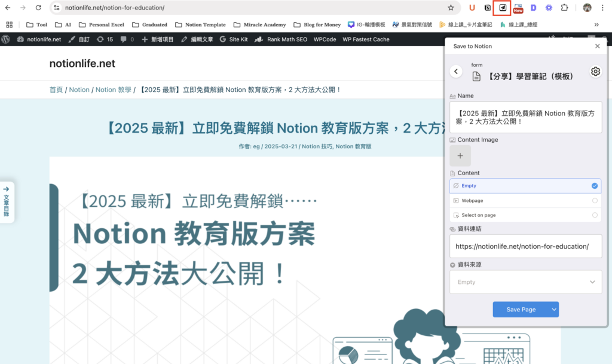Open the 資料來源 Empty dropdown
The image size is (612, 364).
(525, 282)
